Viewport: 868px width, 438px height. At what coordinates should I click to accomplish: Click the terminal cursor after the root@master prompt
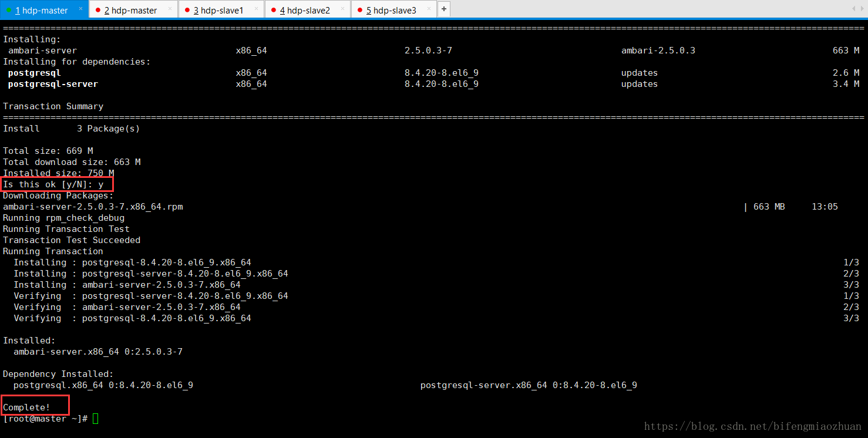tap(96, 419)
